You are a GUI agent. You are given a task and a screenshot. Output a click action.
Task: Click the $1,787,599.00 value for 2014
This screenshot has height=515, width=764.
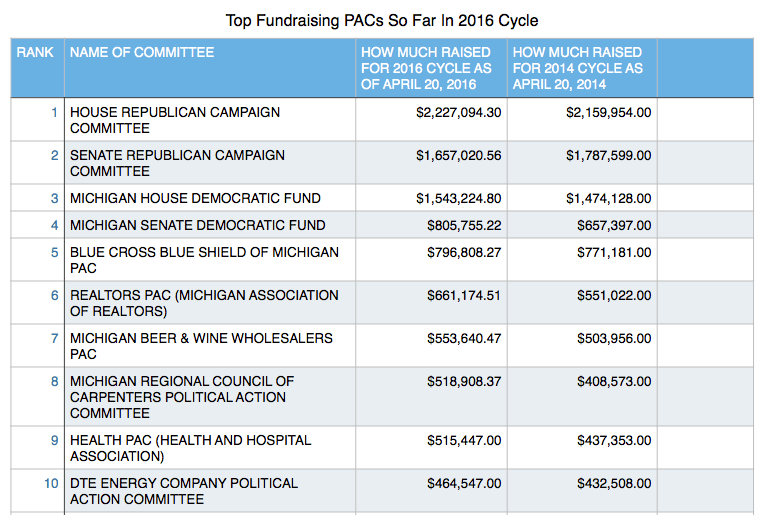[608, 156]
